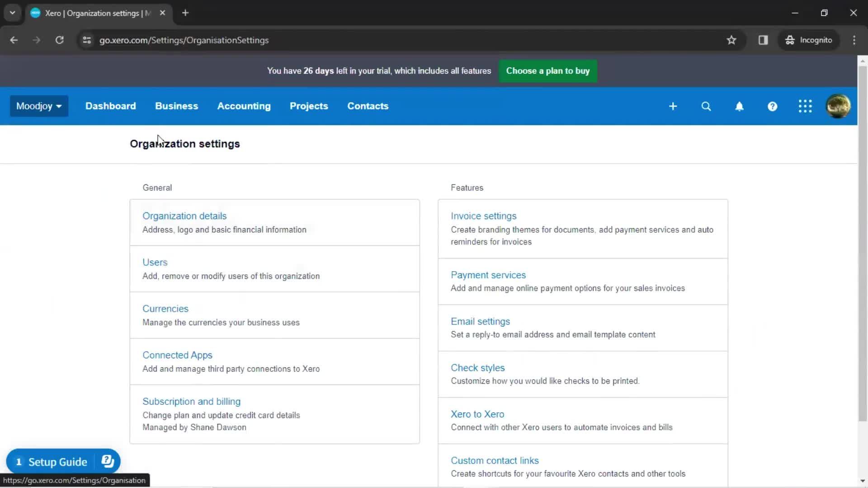Open Organization details link
This screenshot has width=868, height=488.
click(x=184, y=216)
